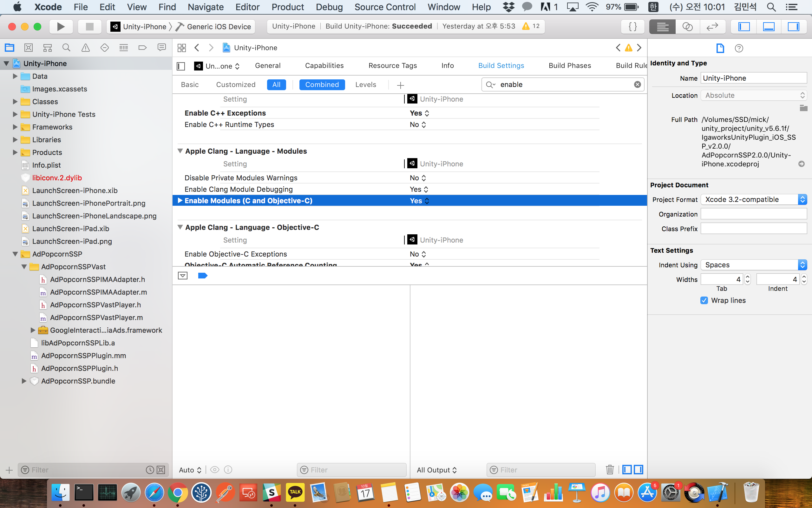Switch to the Version editor
Image resolution: width=812 pixels, height=508 pixels.
(x=712, y=27)
